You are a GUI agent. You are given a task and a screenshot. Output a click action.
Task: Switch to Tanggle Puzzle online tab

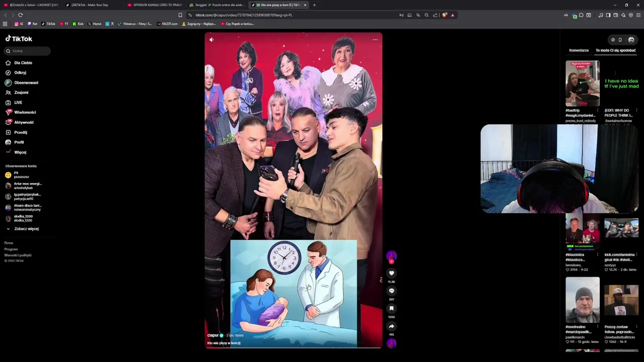point(217,5)
